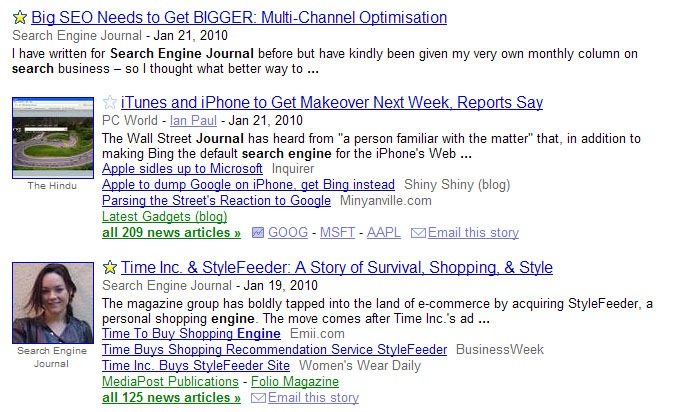Open Apple sidles up to Microsoft article
682x412 pixels.
182,168
